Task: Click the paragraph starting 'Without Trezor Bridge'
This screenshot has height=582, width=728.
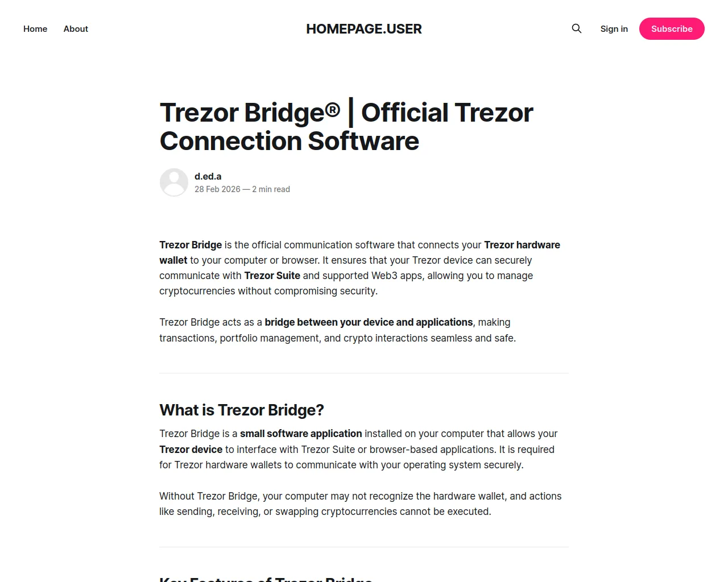Action: (x=361, y=504)
